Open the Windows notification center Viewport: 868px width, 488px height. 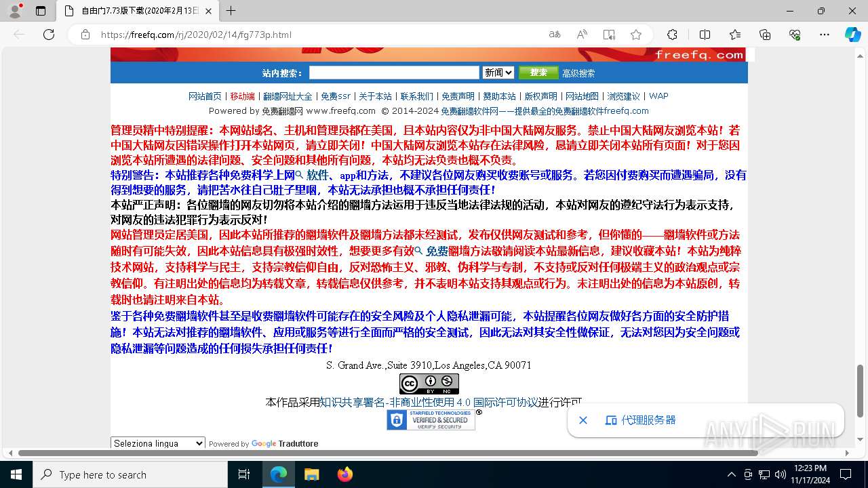click(846, 474)
